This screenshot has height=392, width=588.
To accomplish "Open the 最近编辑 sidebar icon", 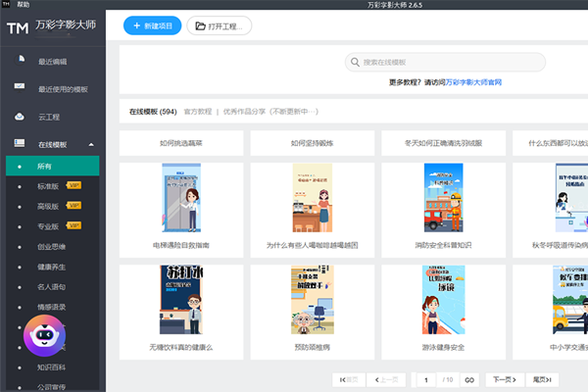I will pos(21,60).
